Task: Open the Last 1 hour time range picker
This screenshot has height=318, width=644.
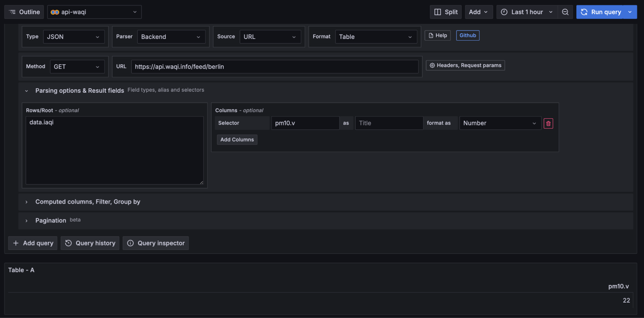Action: point(526,12)
